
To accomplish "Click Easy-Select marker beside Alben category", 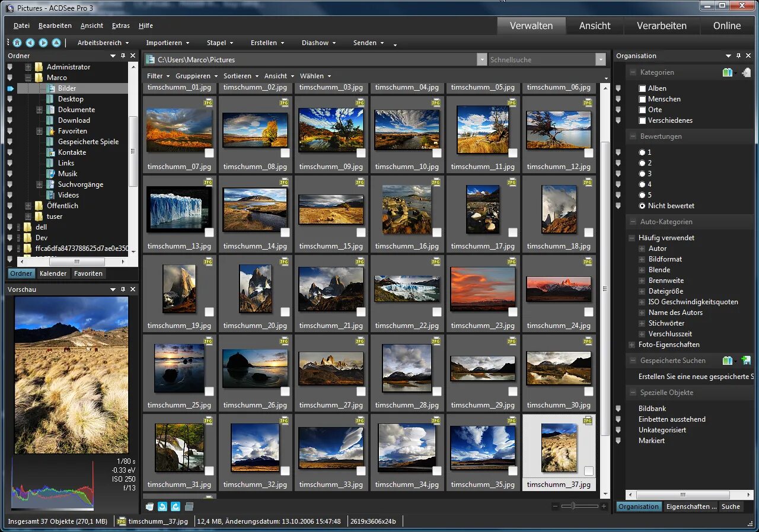I will coord(618,88).
